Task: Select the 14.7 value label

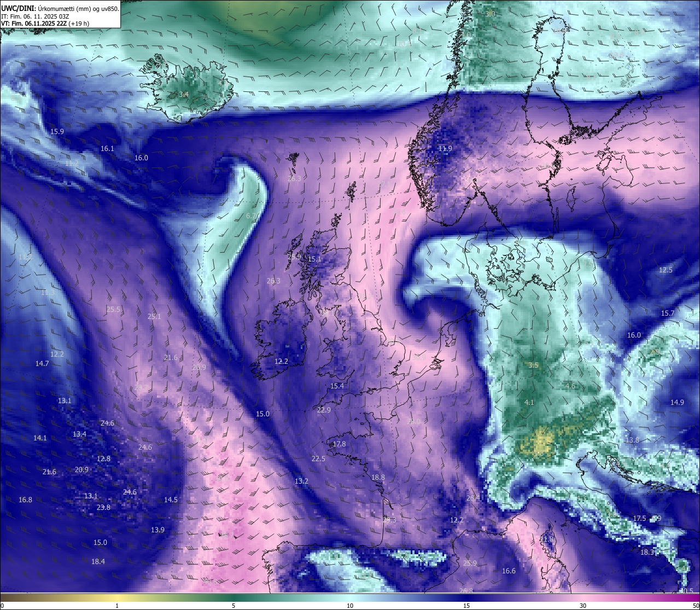Action: [42, 363]
